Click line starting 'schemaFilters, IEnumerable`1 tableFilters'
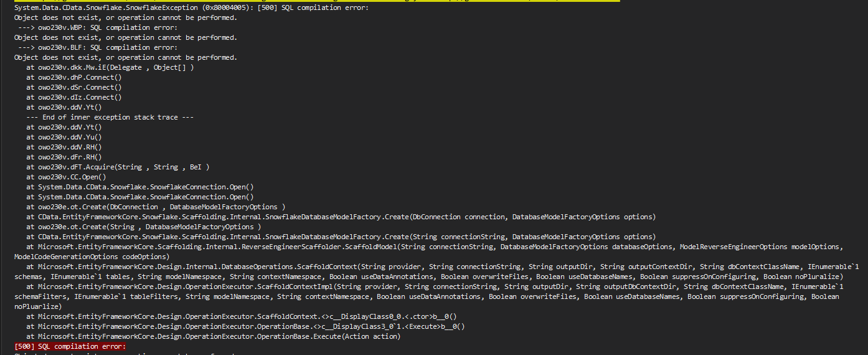This screenshot has width=868, height=355. click(427, 296)
